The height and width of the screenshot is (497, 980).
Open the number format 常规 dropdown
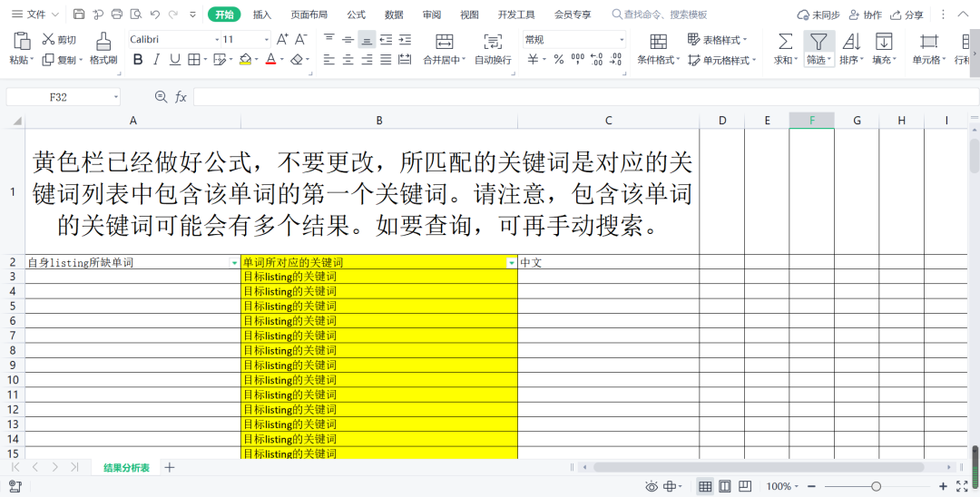(622, 39)
